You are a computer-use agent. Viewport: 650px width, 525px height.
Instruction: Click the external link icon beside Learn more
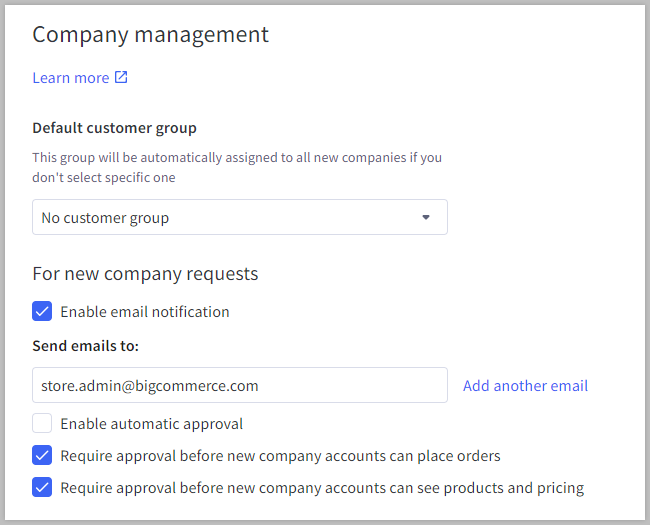(x=121, y=77)
